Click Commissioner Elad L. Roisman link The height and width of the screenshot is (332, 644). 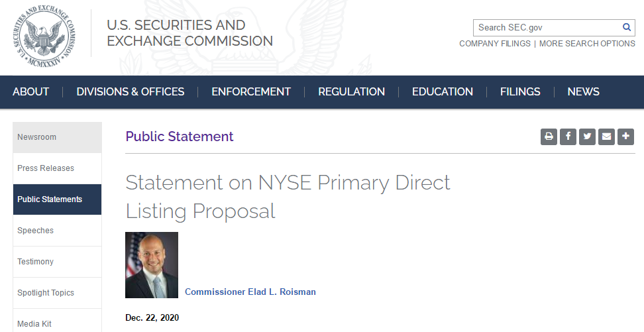[x=250, y=292]
